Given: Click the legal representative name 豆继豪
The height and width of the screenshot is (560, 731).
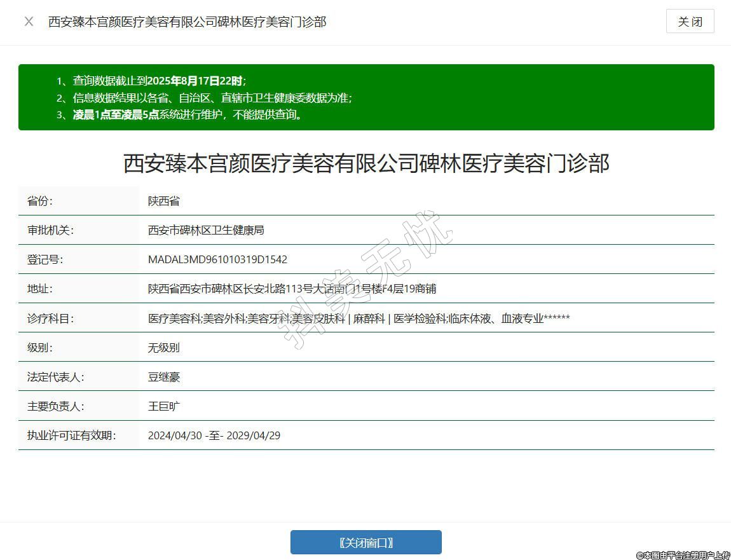Looking at the screenshot, I should [164, 377].
